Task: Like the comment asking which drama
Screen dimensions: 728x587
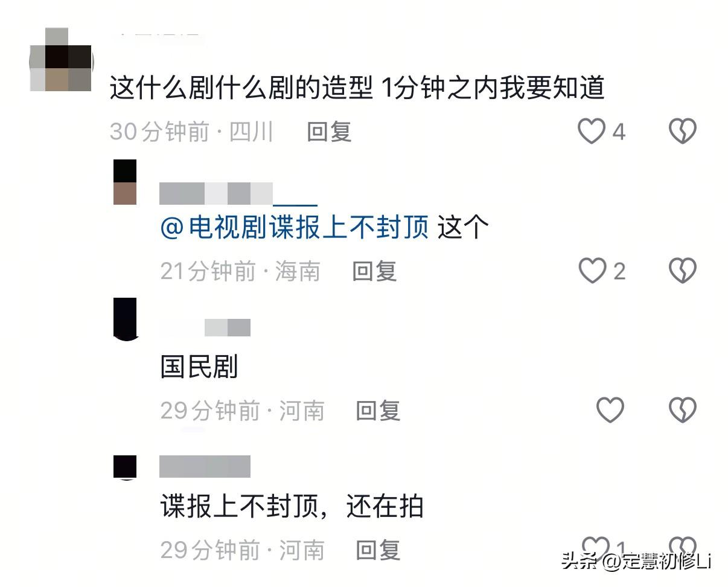Action: [x=592, y=131]
